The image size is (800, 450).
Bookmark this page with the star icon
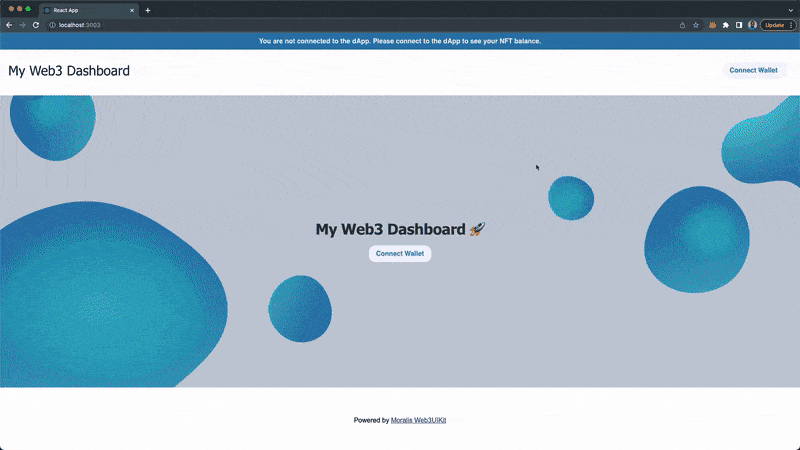[696, 25]
